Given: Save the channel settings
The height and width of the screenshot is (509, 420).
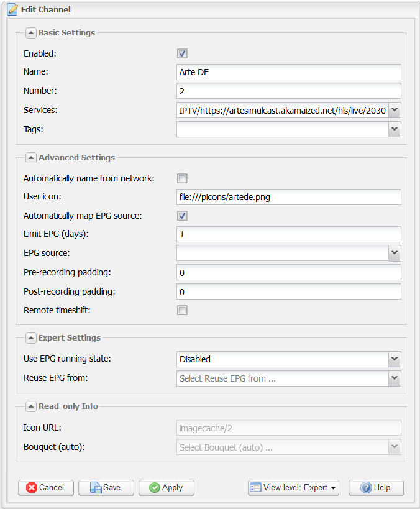Looking at the screenshot, I should (x=106, y=488).
